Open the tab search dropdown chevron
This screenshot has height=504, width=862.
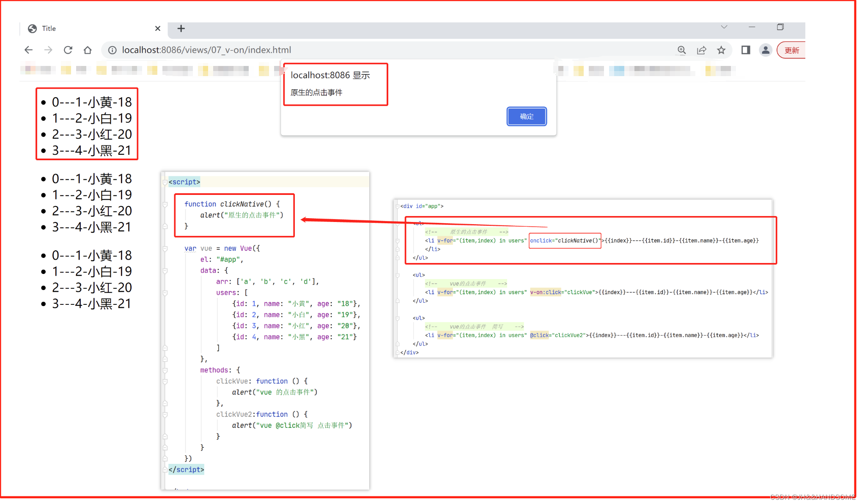click(x=724, y=27)
